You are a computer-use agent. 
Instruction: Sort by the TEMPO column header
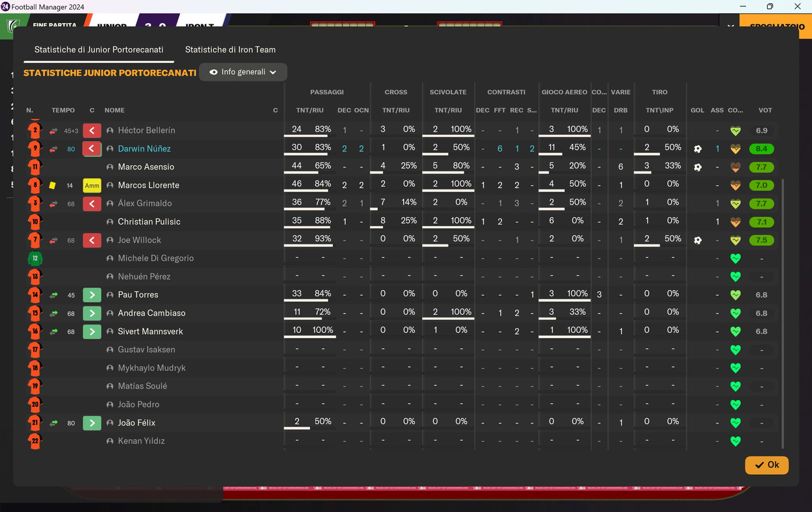[x=63, y=110]
